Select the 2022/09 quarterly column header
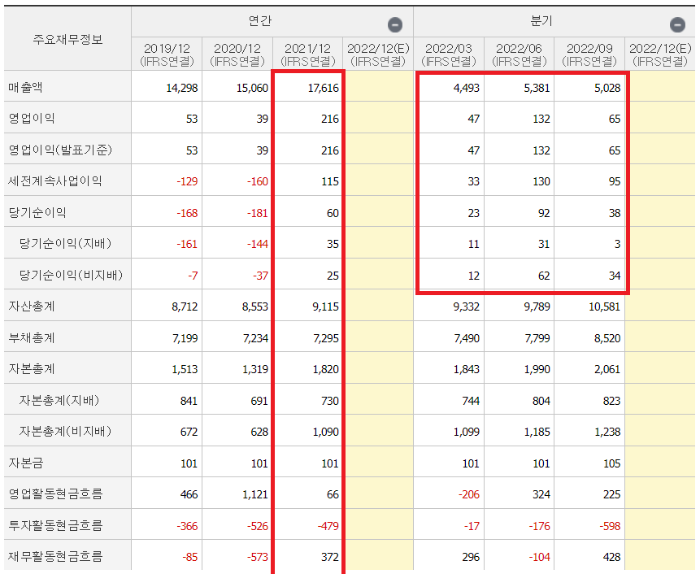Screen dimensions: 700x574 589,54
